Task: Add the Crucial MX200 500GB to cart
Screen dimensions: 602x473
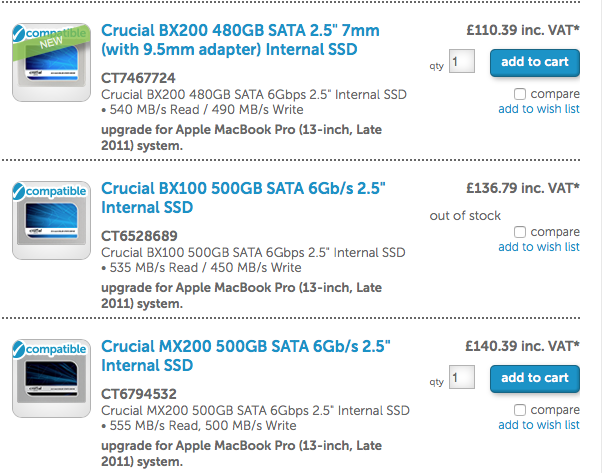Action: pyautogui.click(x=534, y=378)
